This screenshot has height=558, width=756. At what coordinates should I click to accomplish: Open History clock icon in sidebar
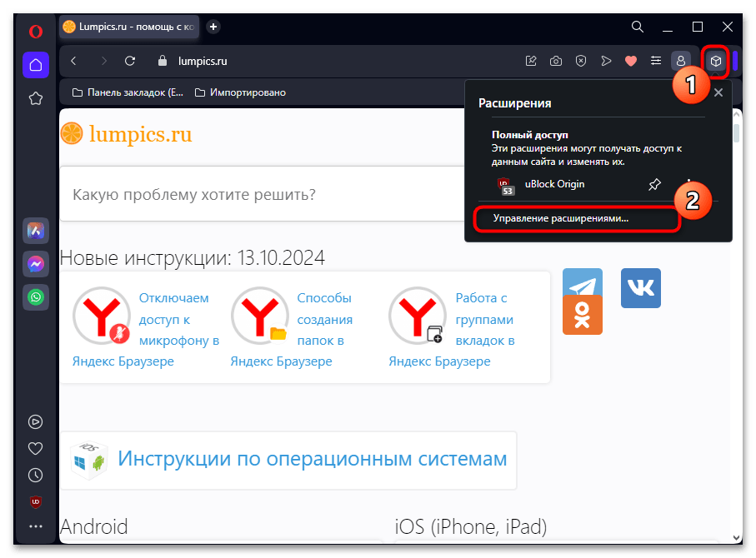[x=35, y=476]
